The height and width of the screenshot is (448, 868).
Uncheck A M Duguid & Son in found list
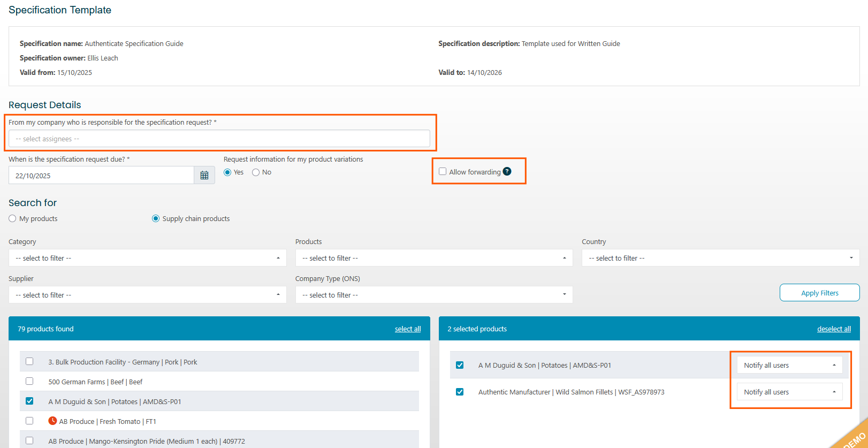click(x=29, y=401)
